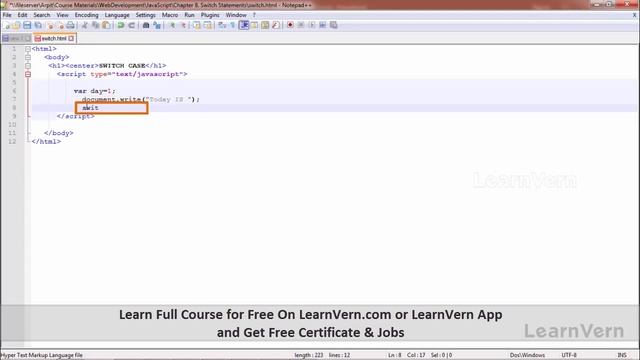Click 'Hyper Text Markup Language file' status text
The image size is (640, 360).
tap(41, 355)
